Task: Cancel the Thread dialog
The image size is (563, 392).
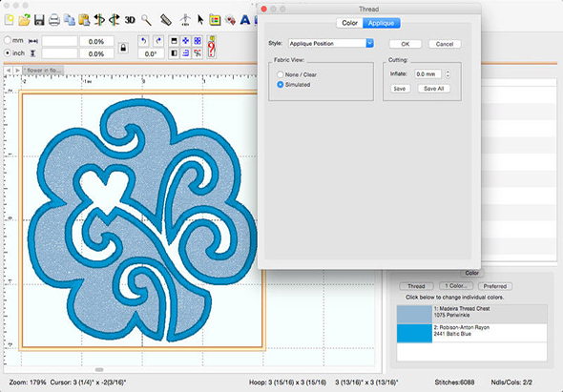Action: pos(445,44)
